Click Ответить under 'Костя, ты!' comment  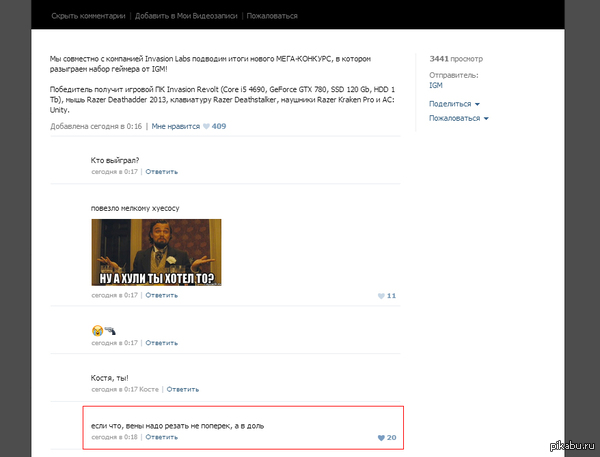183,389
